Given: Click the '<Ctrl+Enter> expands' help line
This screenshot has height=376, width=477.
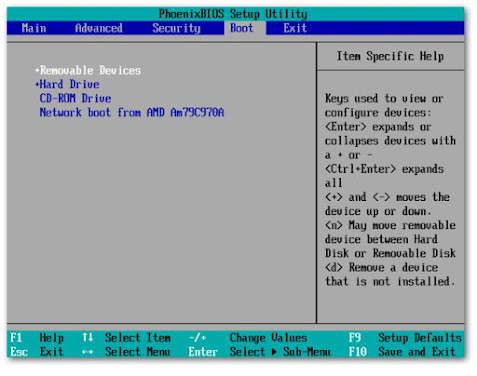Looking at the screenshot, I should point(384,169).
